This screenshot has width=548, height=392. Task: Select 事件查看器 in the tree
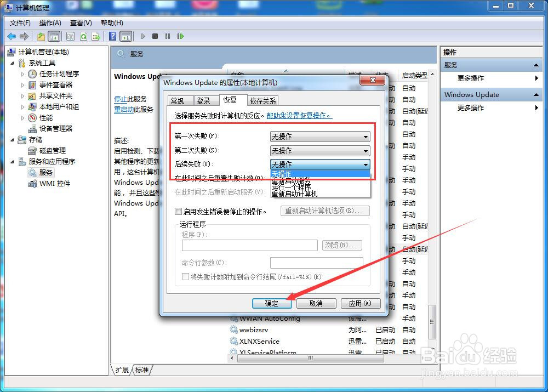pyautogui.click(x=56, y=84)
